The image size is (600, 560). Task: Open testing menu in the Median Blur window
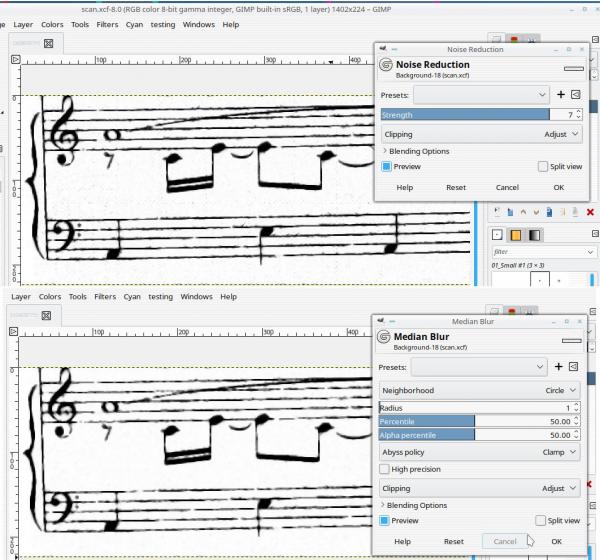point(160,297)
